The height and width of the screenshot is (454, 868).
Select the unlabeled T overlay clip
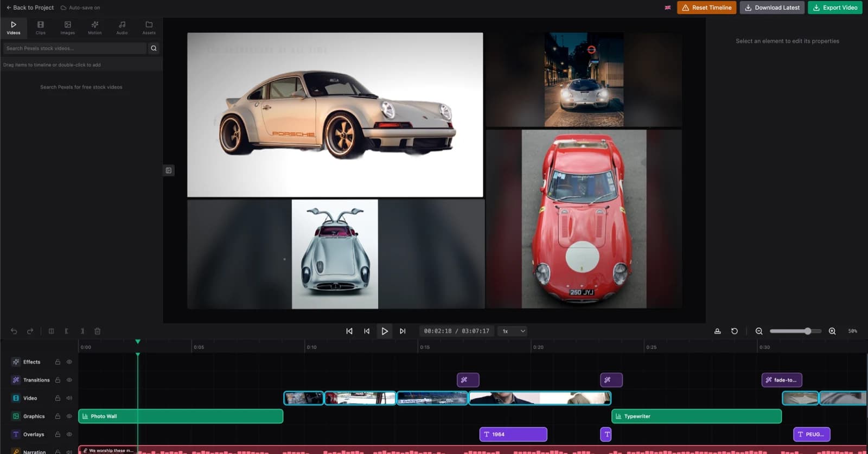606,434
